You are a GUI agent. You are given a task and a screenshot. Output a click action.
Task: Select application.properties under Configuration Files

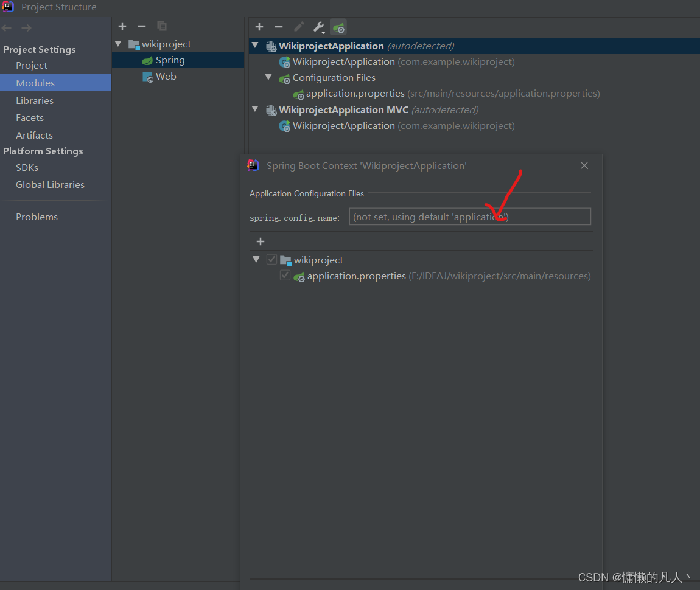click(474, 94)
